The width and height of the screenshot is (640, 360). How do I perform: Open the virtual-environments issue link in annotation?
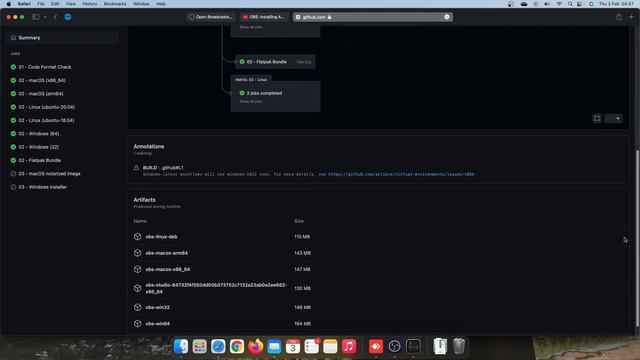tap(401, 174)
